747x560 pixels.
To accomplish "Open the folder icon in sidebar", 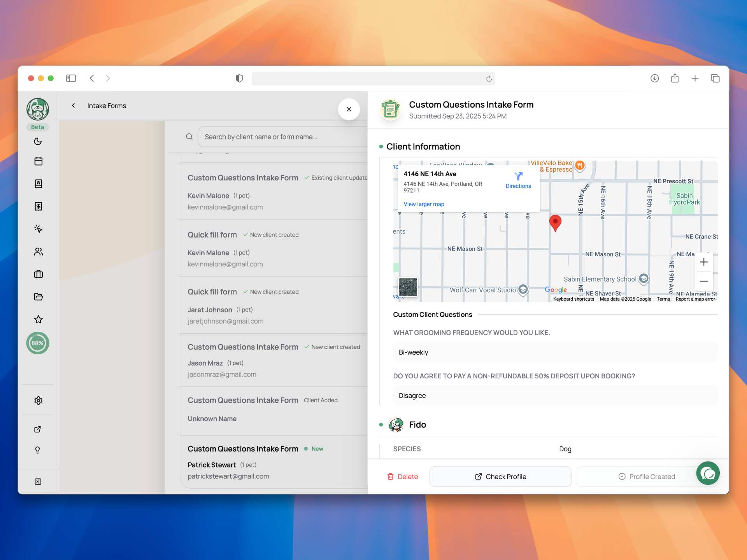I will click(x=38, y=297).
